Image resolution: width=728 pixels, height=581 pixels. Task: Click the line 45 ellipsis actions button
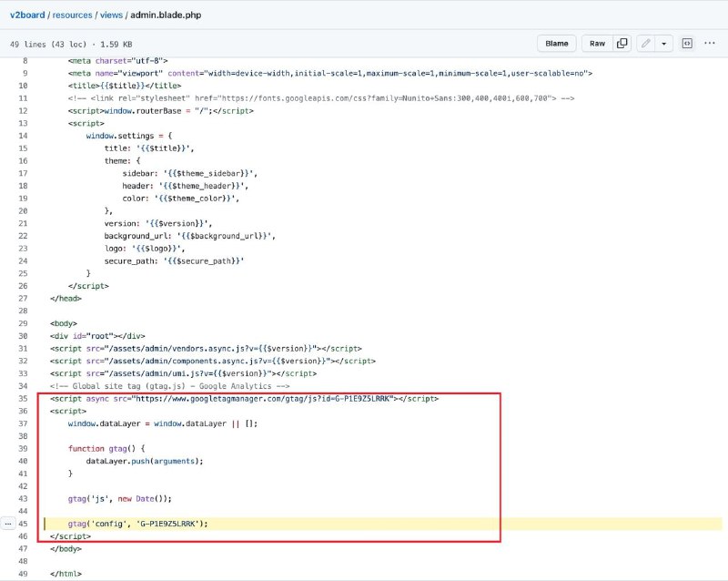[9, 524]
